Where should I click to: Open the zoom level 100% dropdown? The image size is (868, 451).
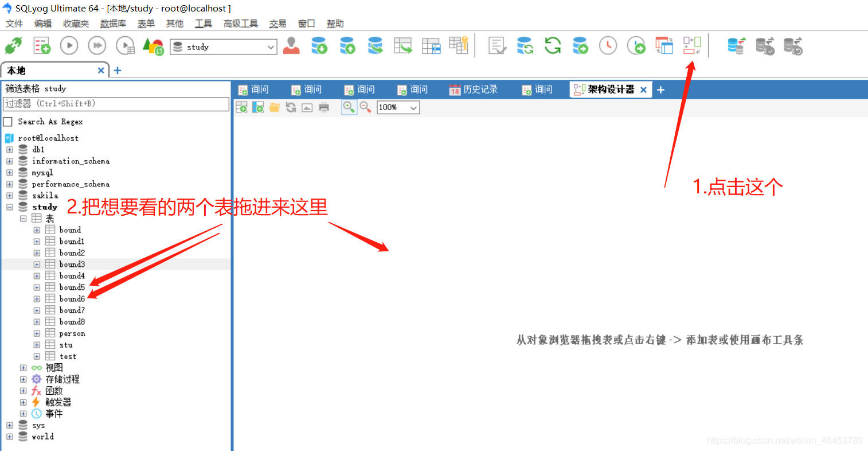tap(398, 107)
